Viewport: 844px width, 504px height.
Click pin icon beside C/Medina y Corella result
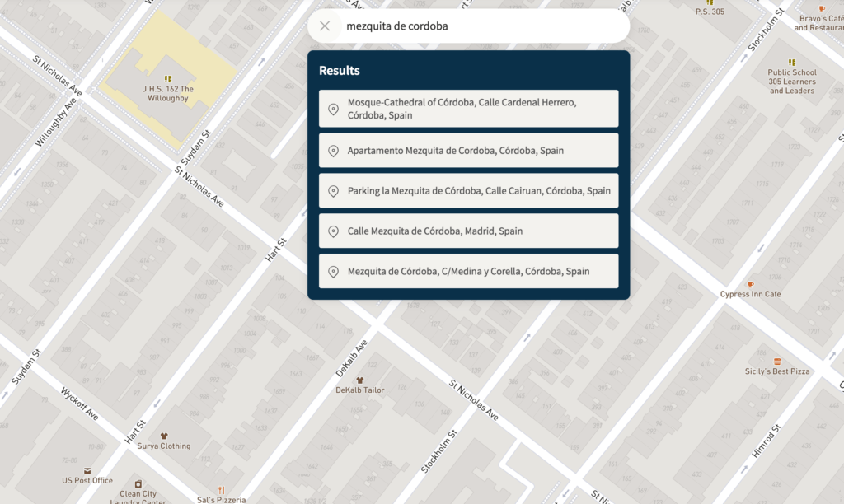[334, 272]
